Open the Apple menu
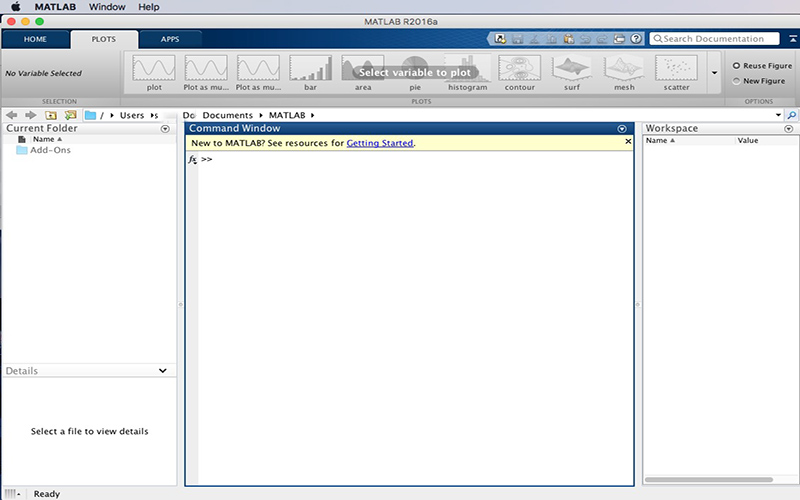This screenshot has height=500, width=800. click(16, 7)
